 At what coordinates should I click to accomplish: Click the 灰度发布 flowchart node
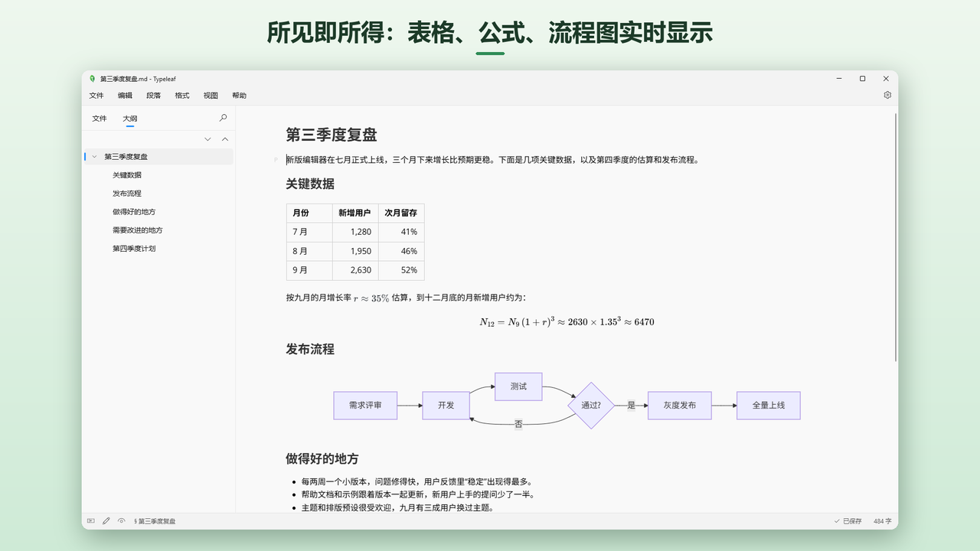coord(679,406)
